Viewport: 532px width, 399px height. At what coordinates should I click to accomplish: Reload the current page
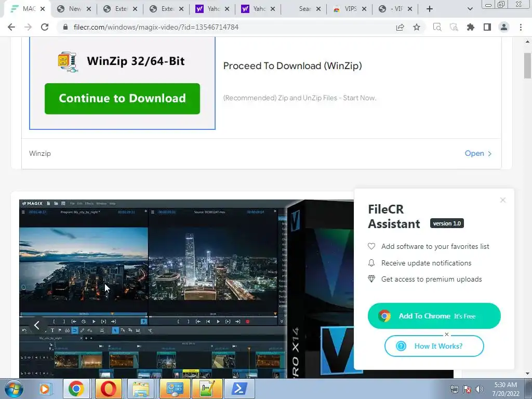(x=45, y=27)
